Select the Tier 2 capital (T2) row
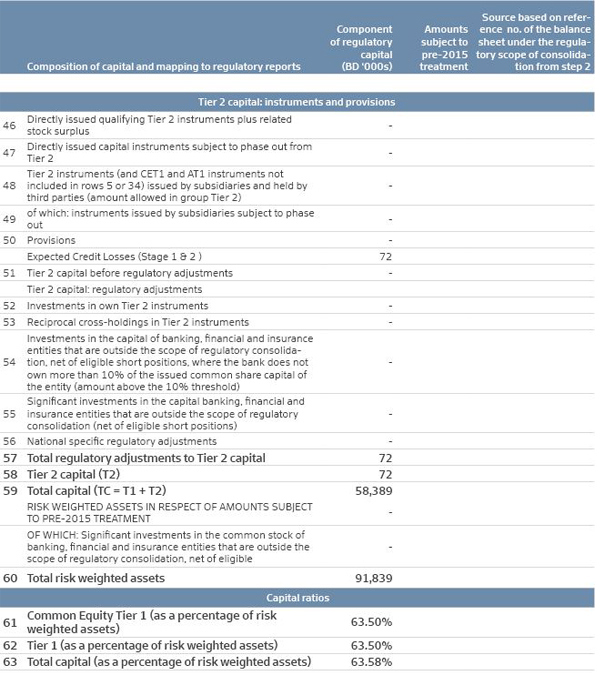 point(297,474)
